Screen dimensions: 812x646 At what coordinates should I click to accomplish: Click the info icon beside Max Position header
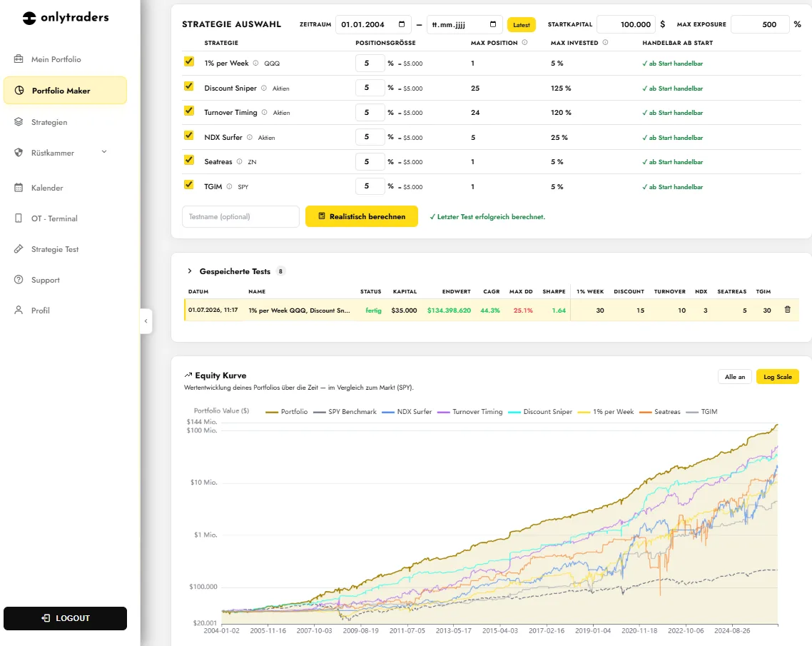[524, 43]
